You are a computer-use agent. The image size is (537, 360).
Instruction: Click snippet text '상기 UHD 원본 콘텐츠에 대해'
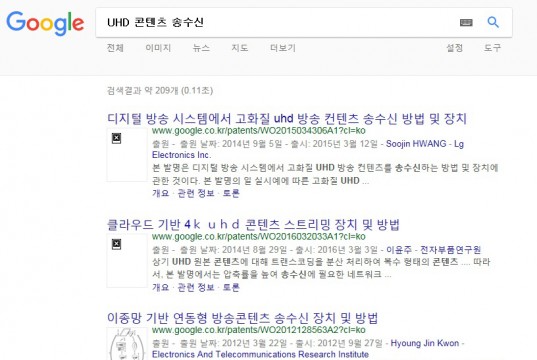pyautogui.click(x=211, y=262)
